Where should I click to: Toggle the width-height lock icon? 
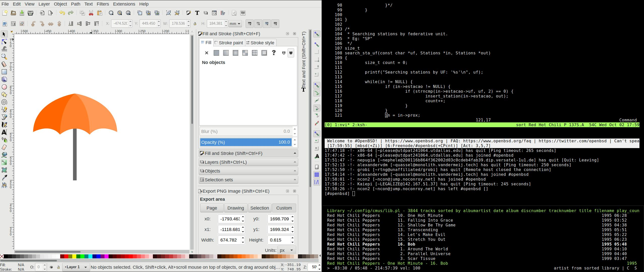tap(195, 24)
